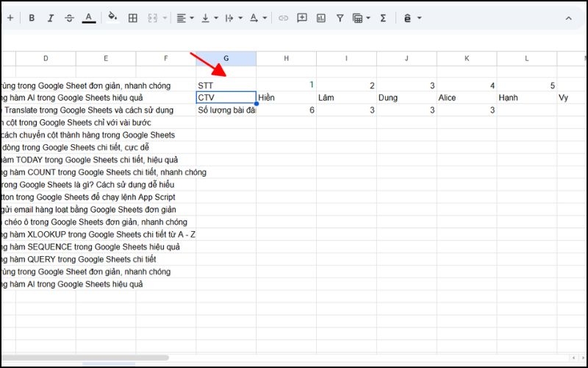Screen dimensions: 588x368
Task: Toggle italic text formatting
Action: pyautogui.click(x=50, y=18)
